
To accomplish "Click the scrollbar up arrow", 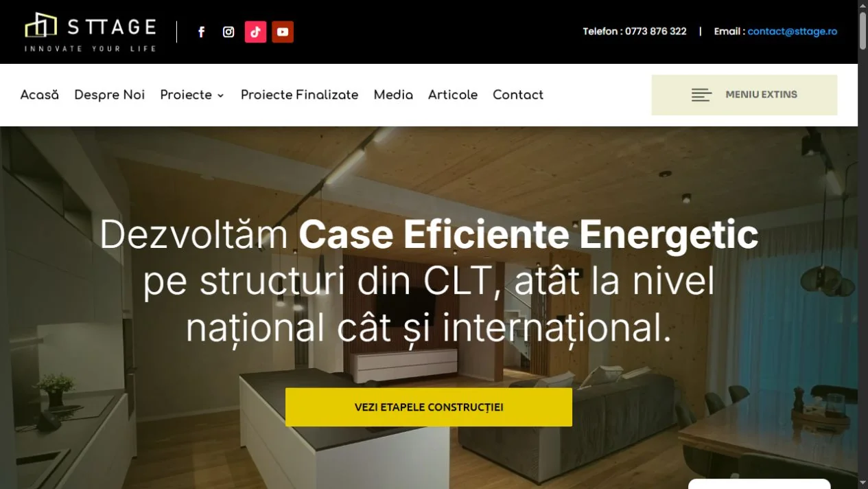I will (863, 5).
